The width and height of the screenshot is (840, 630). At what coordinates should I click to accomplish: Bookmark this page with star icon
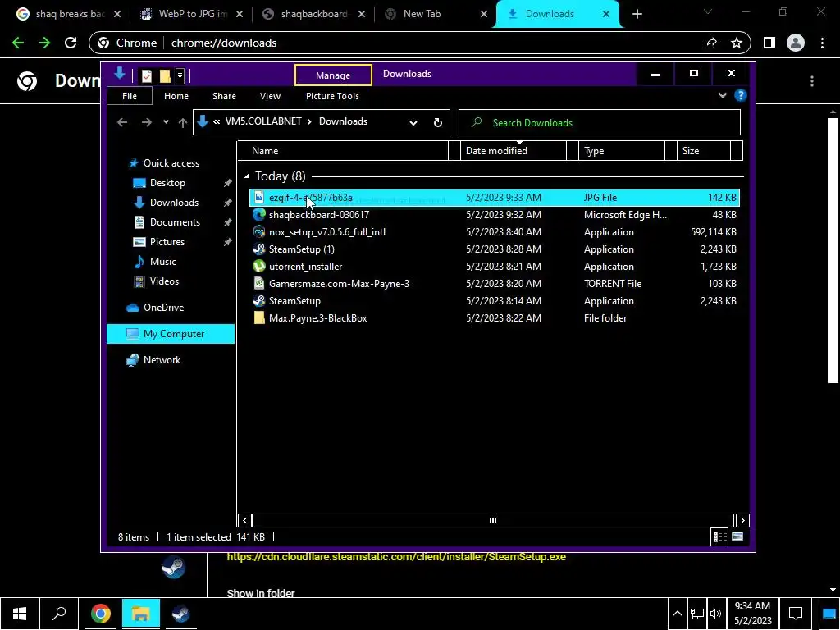(x=737, y=43)
